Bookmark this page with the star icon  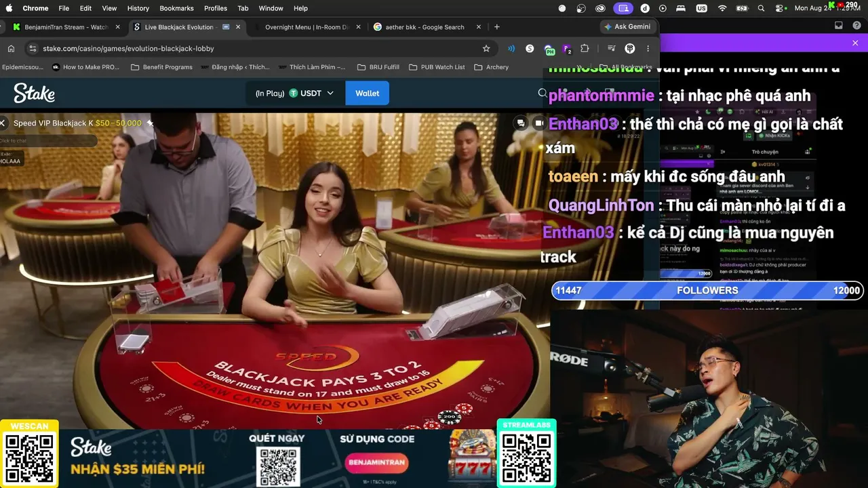pyautogui.click(x=486, y=49)
